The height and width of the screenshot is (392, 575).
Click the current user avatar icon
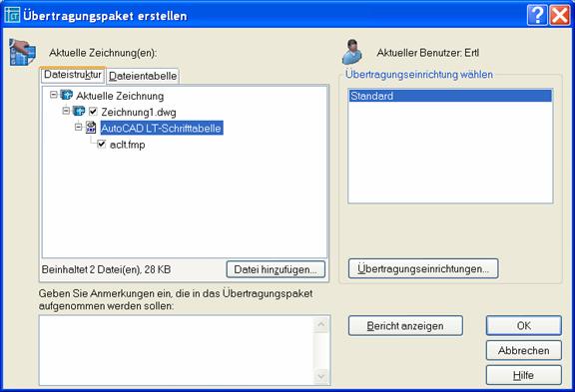[352, 52]
